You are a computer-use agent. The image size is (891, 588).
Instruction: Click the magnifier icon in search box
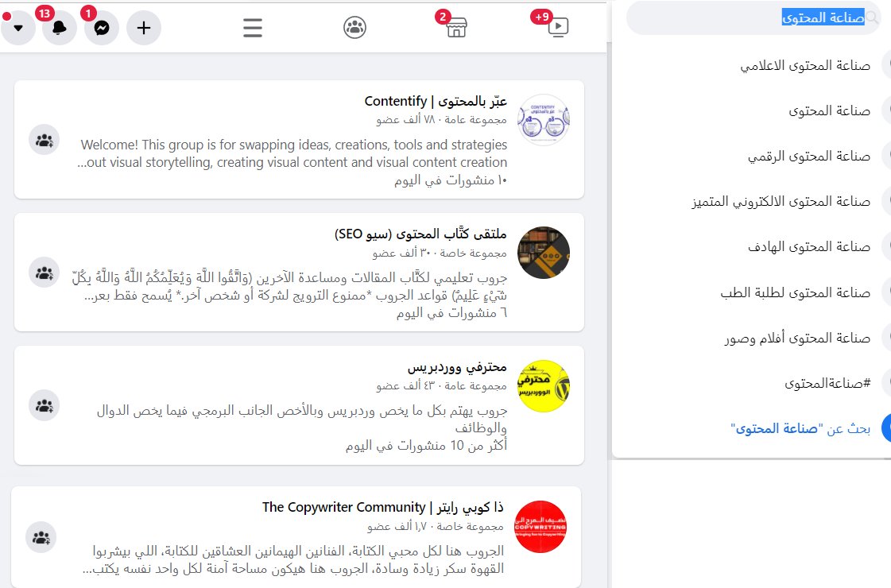[872, 17]
